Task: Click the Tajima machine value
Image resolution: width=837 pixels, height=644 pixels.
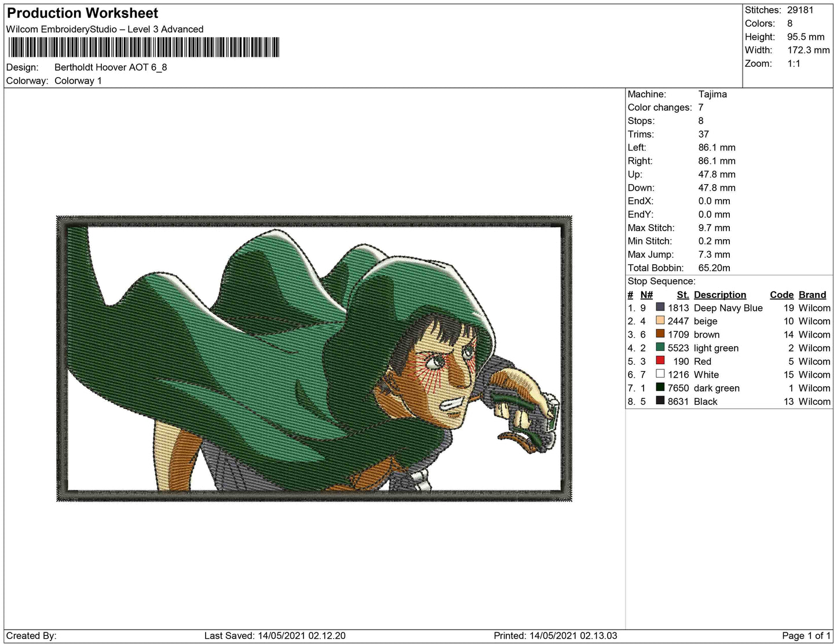Action: (x=712, y=94)
